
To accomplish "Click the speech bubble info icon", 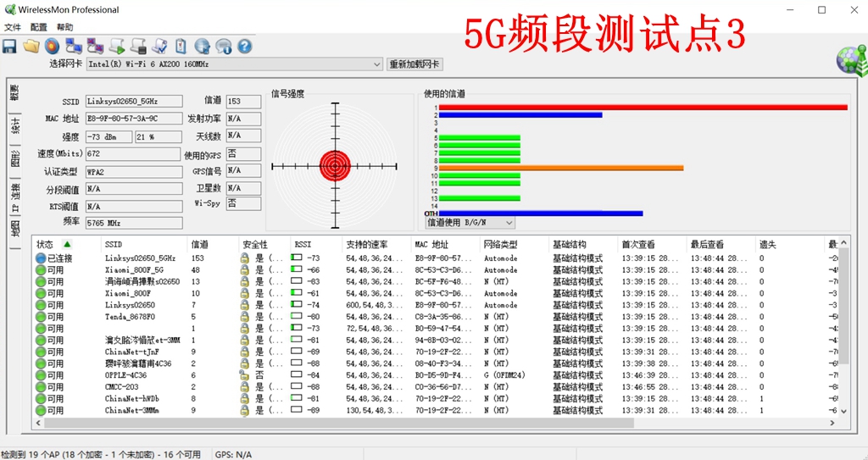I will 224,46.
